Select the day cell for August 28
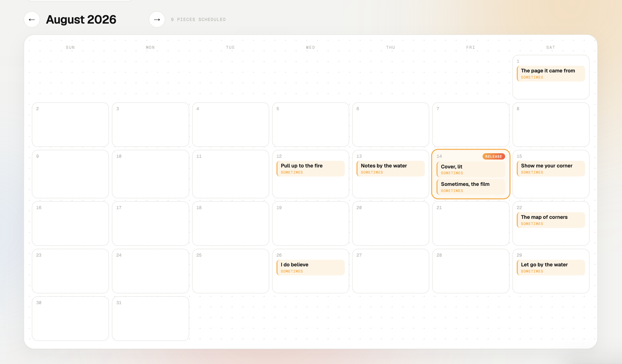Image resolution: width=622 pixels, height=364 pixels. pos(471,271)
